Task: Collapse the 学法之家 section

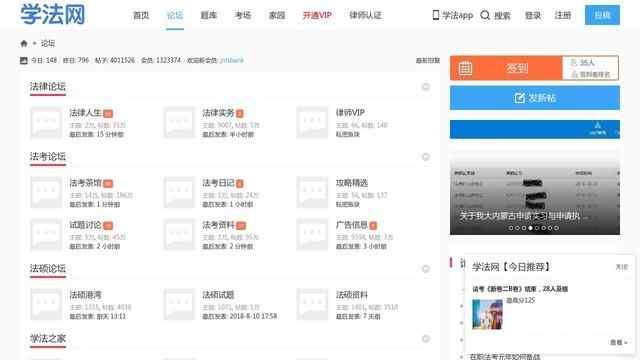Action: coord(426,339)
